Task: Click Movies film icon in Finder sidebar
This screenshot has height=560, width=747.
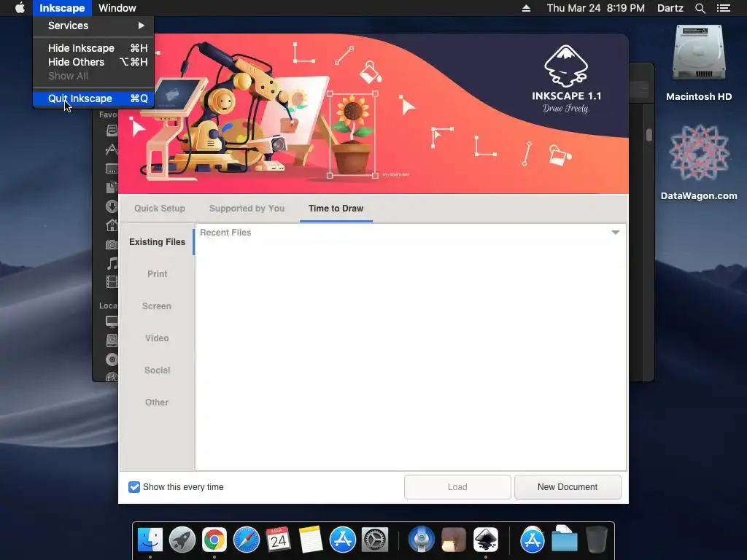Action: 112,282
